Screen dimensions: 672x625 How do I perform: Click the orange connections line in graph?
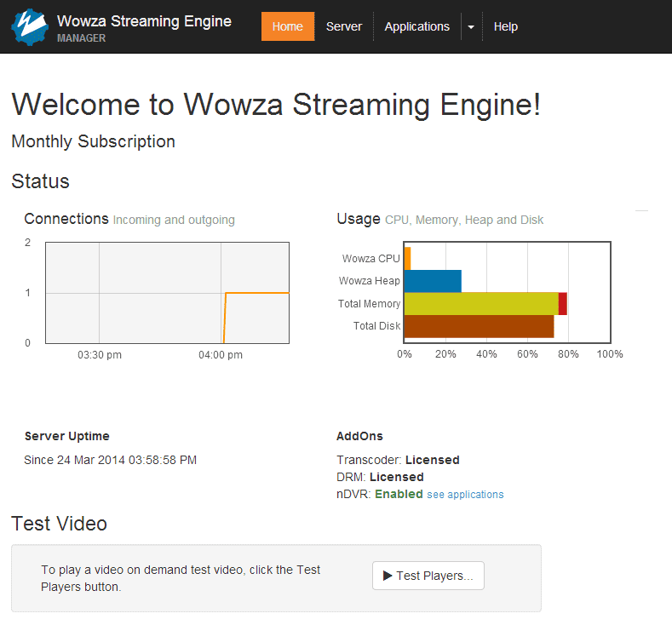[x=257, y=293]
